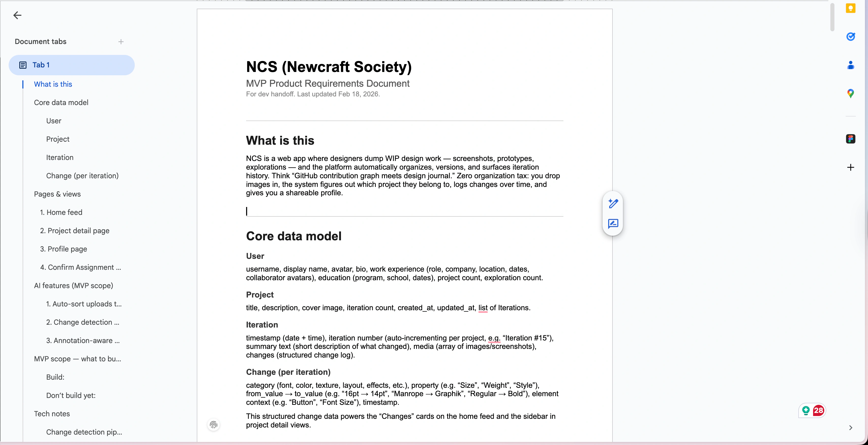Hide side panel with bottom chevron
868x445 pixels.
(850, 428)
